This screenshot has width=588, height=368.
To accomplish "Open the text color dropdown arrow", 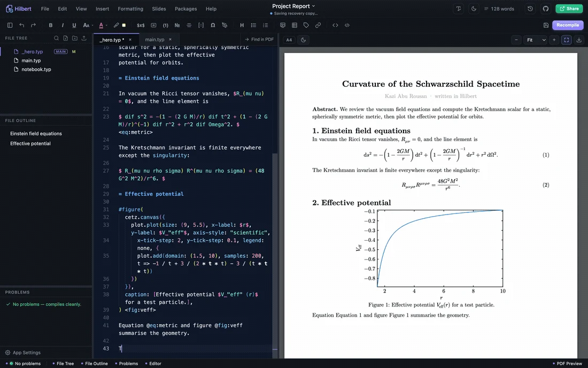I will pyautogui.click(x=106, y=25).
